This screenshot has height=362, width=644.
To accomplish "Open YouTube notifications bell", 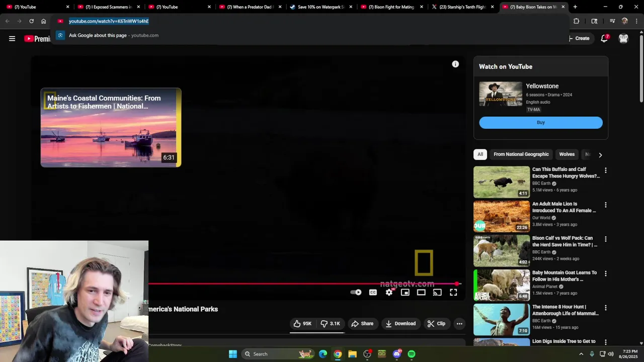I will (604, 38).
